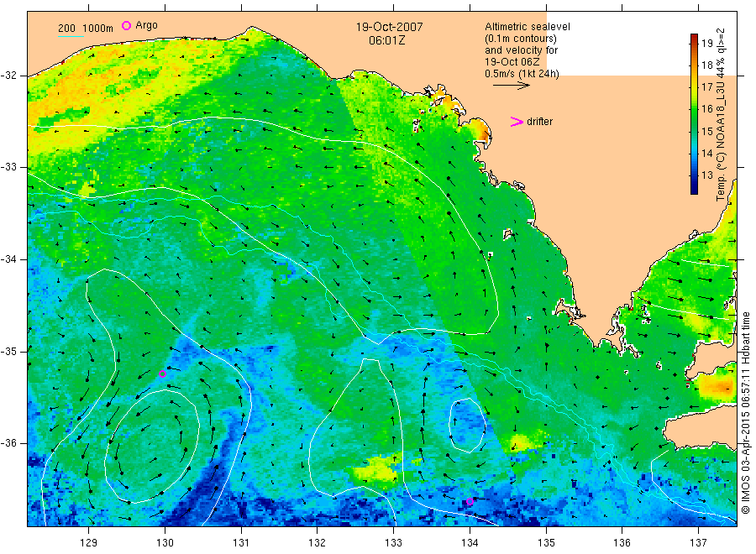Viewport: 756px width, 554px height.
Task: Click longitude axis label '136'
Action: [622, 543]
